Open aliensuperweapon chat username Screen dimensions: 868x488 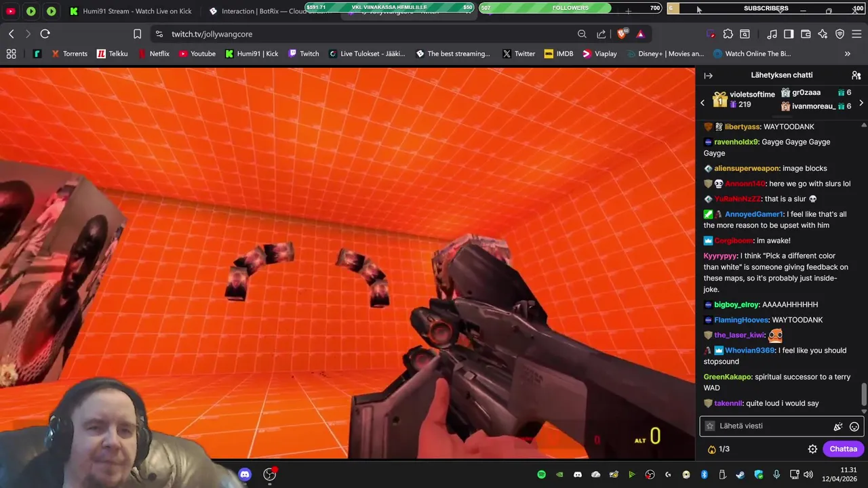pyautogui.click(x=747, y=168)
